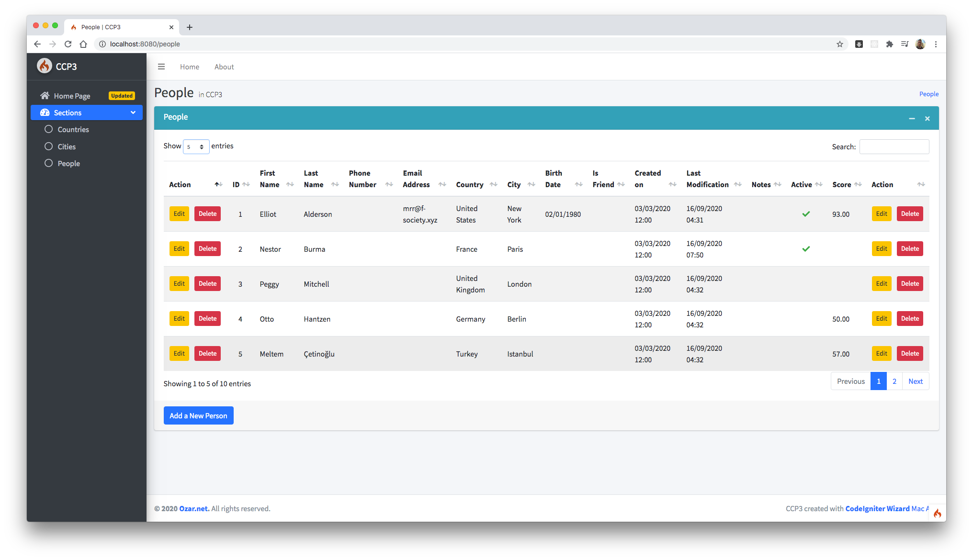Open the browser extensions puzzle icon
The image size is (973, 560).
[x=889, y=44]
